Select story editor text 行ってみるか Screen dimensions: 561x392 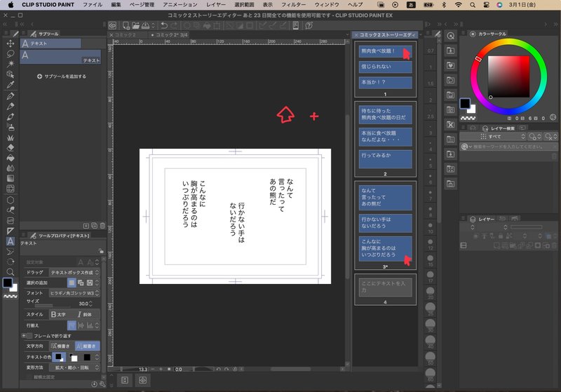[x=385, y=159]
